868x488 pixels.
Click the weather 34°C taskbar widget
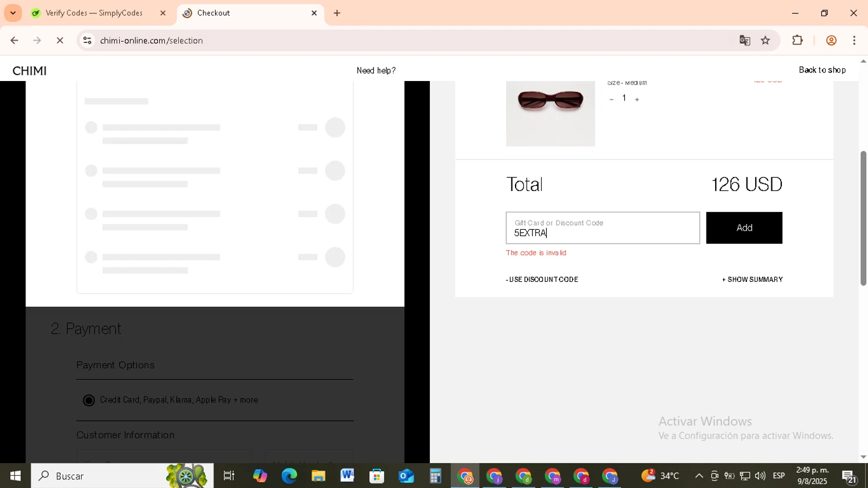click(x=660, y=476)
